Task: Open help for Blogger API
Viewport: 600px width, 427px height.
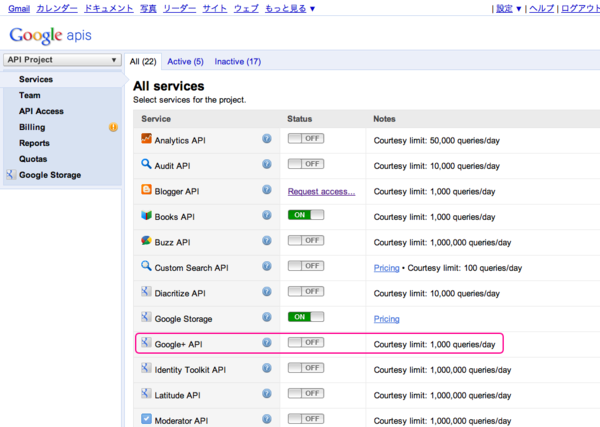Action: tap(267, 189)
